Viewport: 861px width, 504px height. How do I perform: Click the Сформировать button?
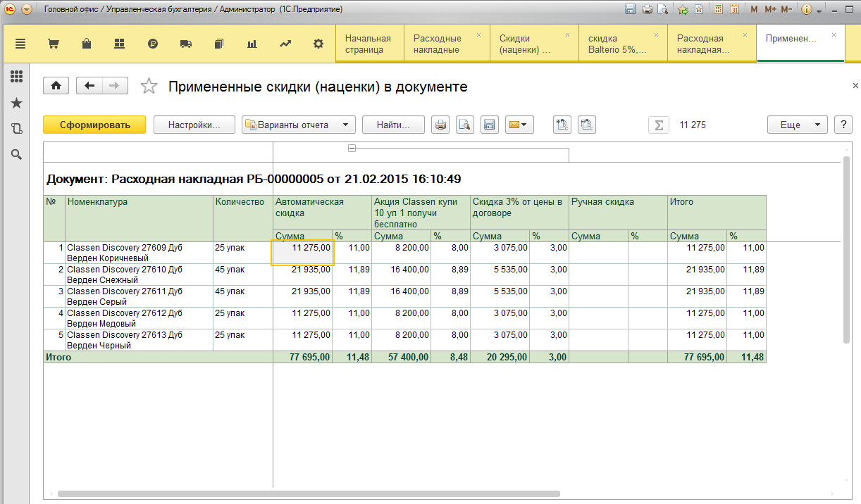click(94, 125)
